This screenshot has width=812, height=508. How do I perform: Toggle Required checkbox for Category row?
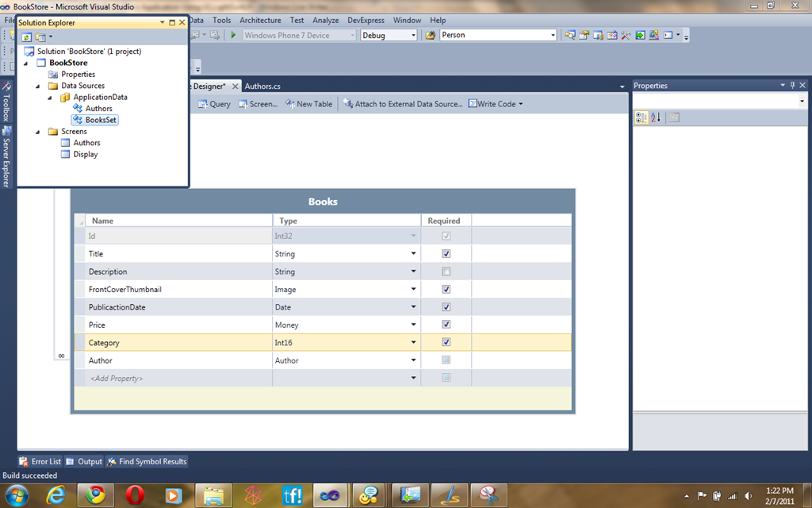446,342
